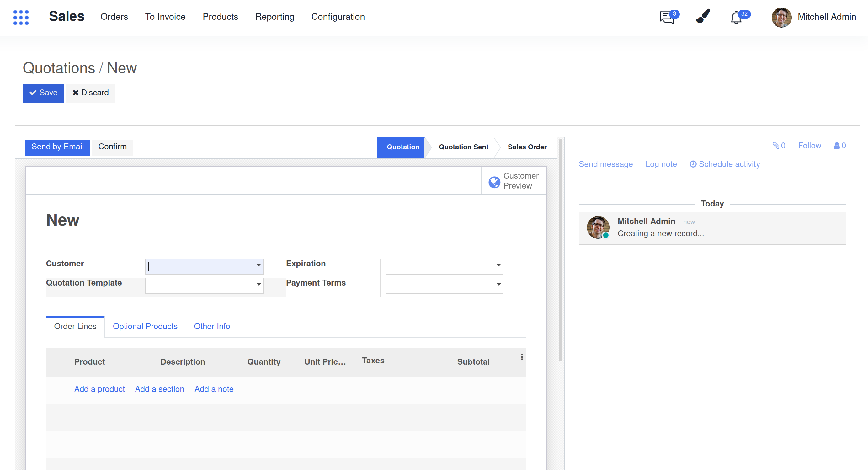Expand the Quotation Template dropdown
868x470 pixels.
258,285
